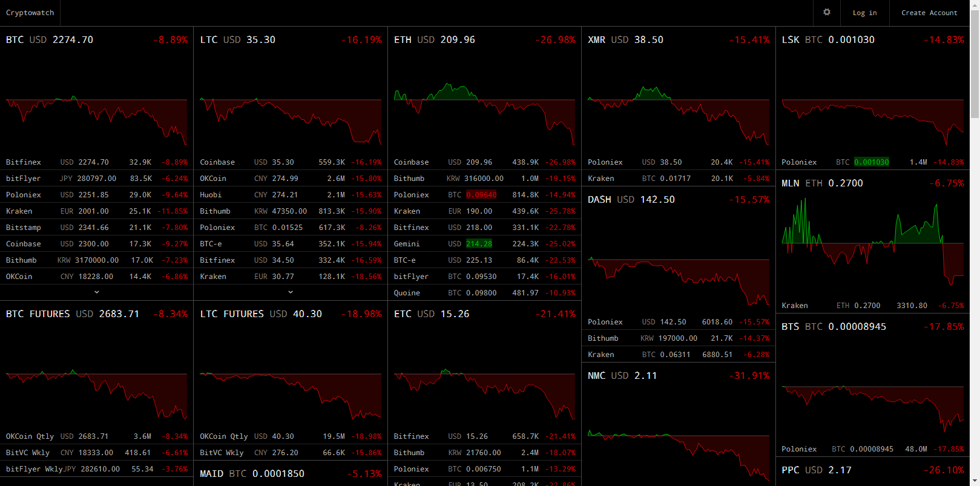Screen dimensions: 980x486
Task: Select bitFlyer JPY 280797.00 row
Action: tap(97, 179)
